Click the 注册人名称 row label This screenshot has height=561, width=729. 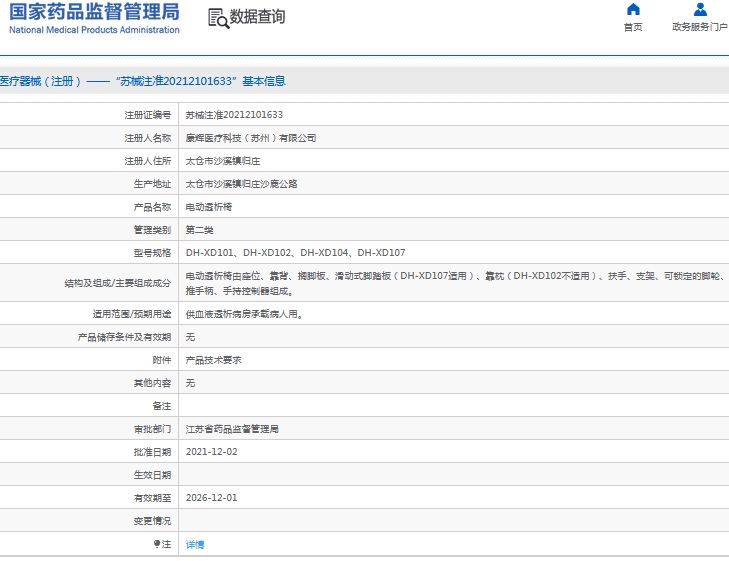[148, 138]
